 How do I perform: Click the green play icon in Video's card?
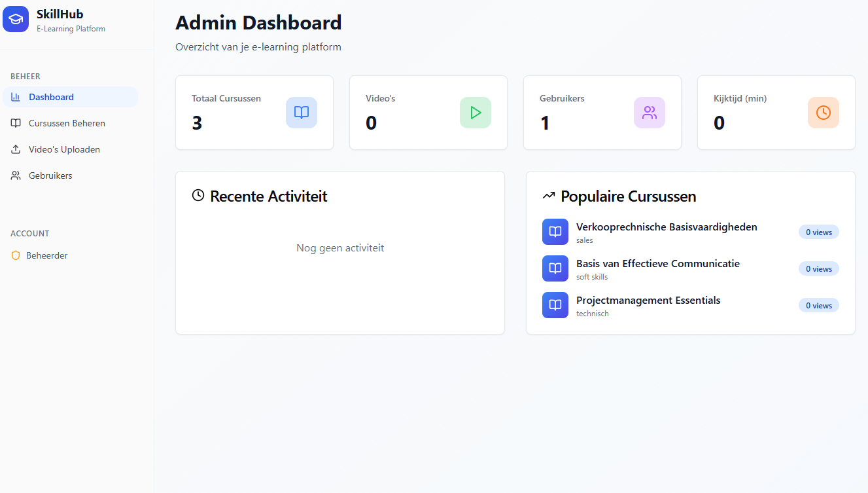476,113
